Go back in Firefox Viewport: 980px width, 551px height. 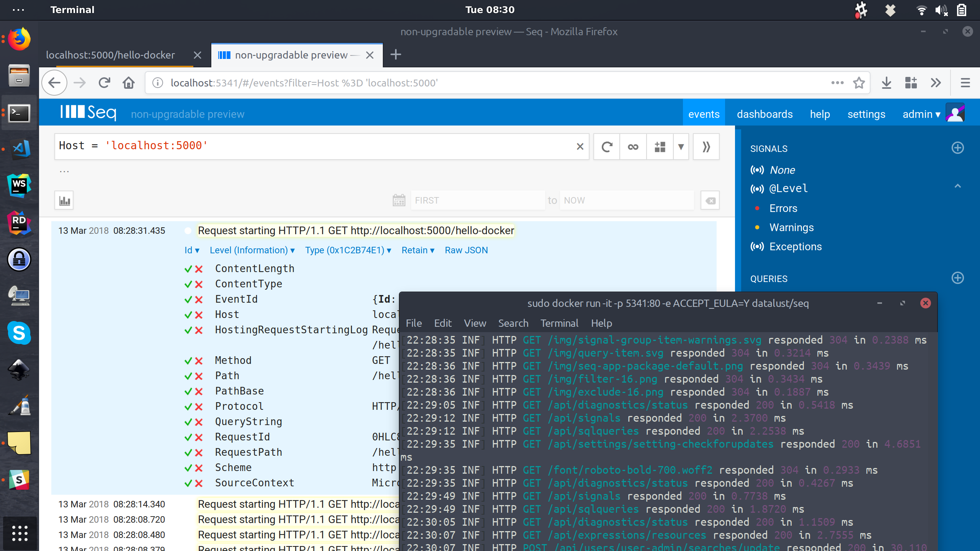(x=54, y=83)
